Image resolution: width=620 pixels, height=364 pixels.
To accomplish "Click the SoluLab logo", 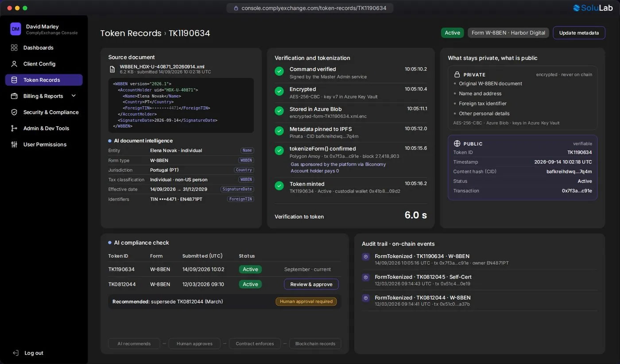I will 593,8.
